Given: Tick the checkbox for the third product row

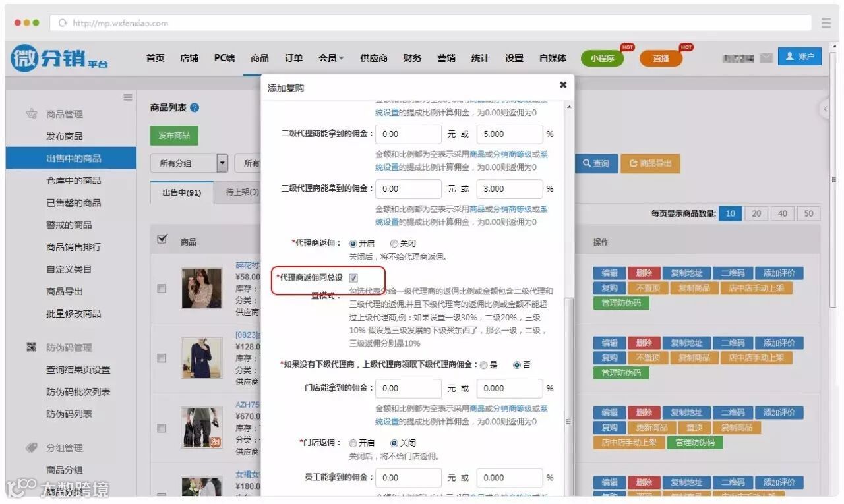Looking at the screenshot, I should (x=162, y=428).
